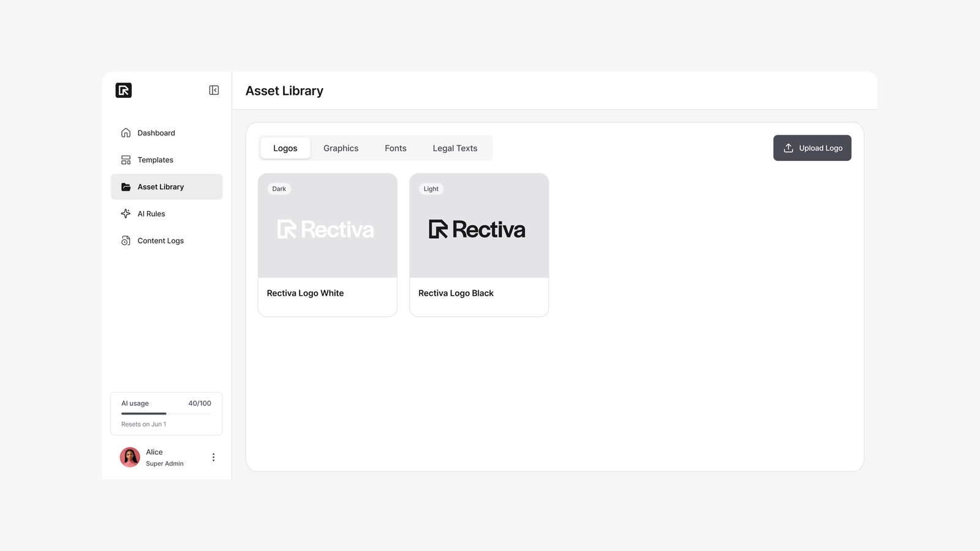Viewport: 980px width, 551px height.
Task: Click the Dashboard home icon
Action: [x=126, y=133]
